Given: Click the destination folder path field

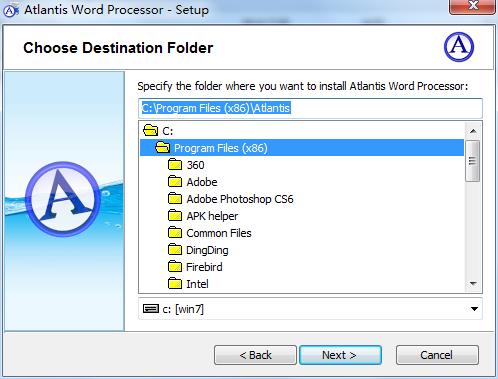Looking at the screenshot, I should click(x=310, y=108).
